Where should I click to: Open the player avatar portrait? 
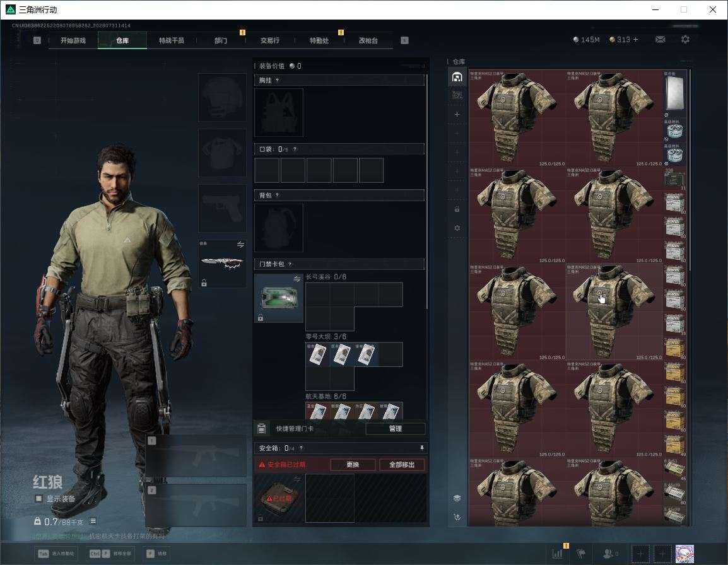click(x=684, y=554)
